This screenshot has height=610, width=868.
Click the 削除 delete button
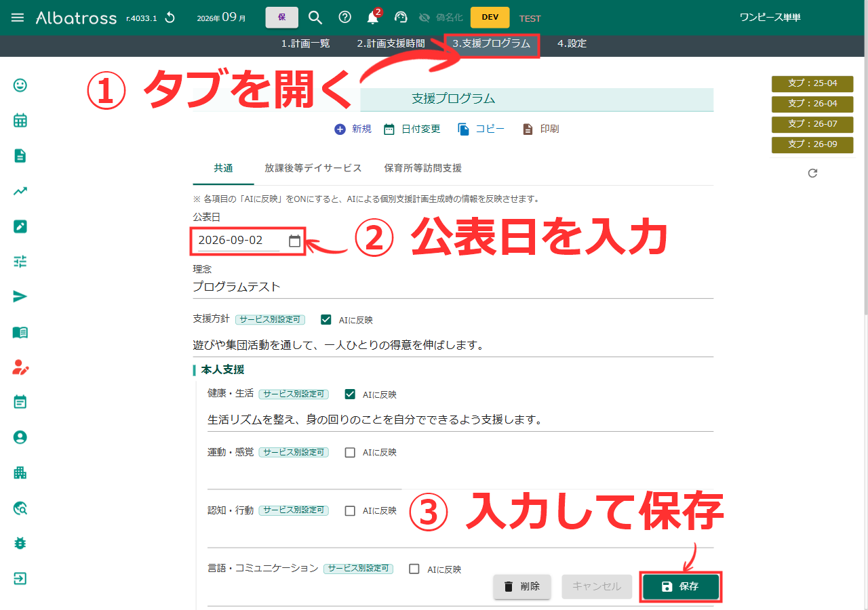(x=521, y=586)
